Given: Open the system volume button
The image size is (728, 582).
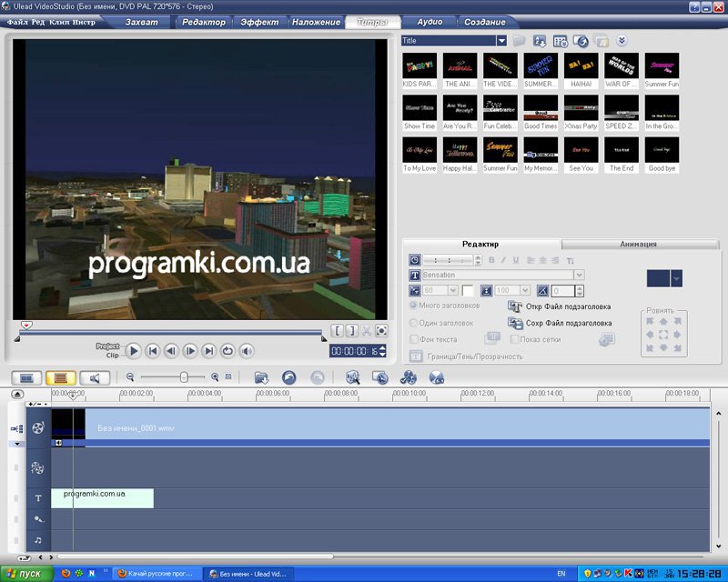Looking at the screenshot, I should click(x=247, y=351).
